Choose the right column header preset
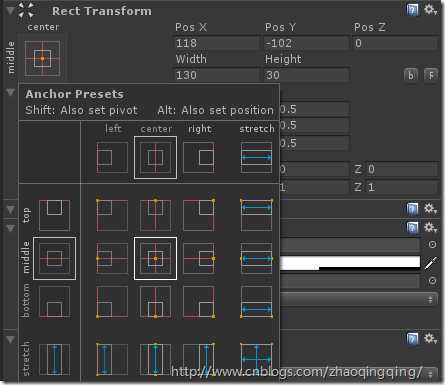The width and height of the screenshot is (445, 385). pos(199,158)
